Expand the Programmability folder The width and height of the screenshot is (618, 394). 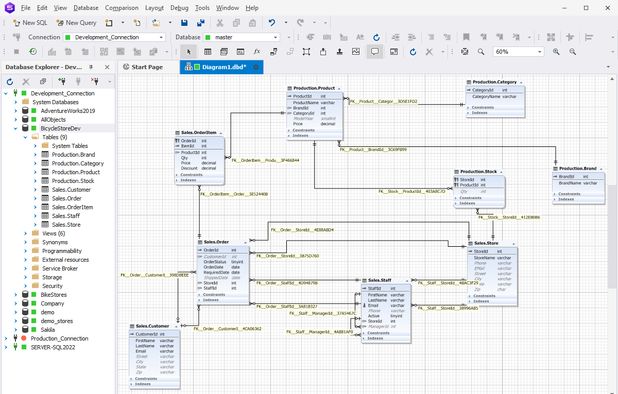[25, 251]
